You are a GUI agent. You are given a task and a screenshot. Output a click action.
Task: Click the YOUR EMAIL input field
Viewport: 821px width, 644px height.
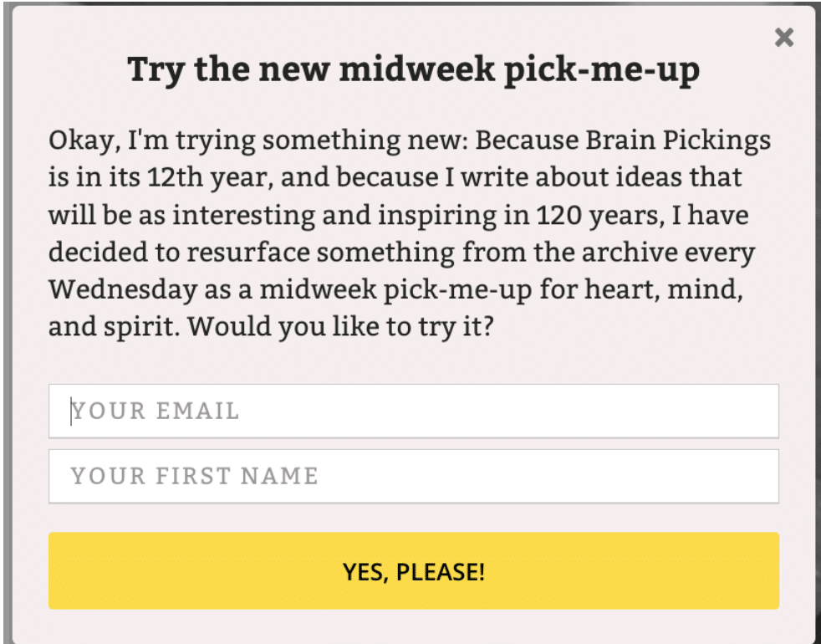[413, 411]
